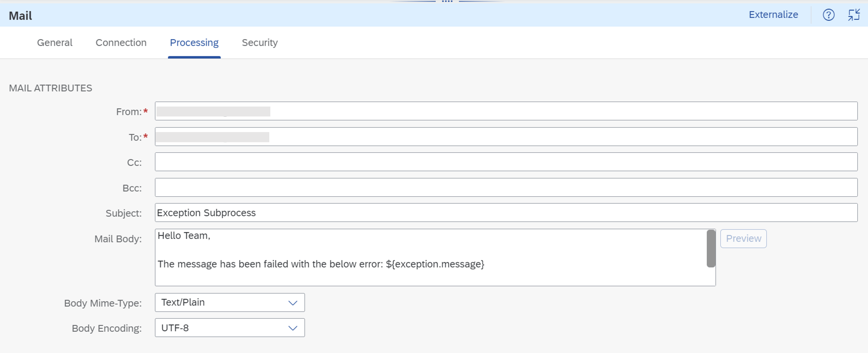Open the Security tab
The width and height of the screenshot is (868, 353).
260,42
